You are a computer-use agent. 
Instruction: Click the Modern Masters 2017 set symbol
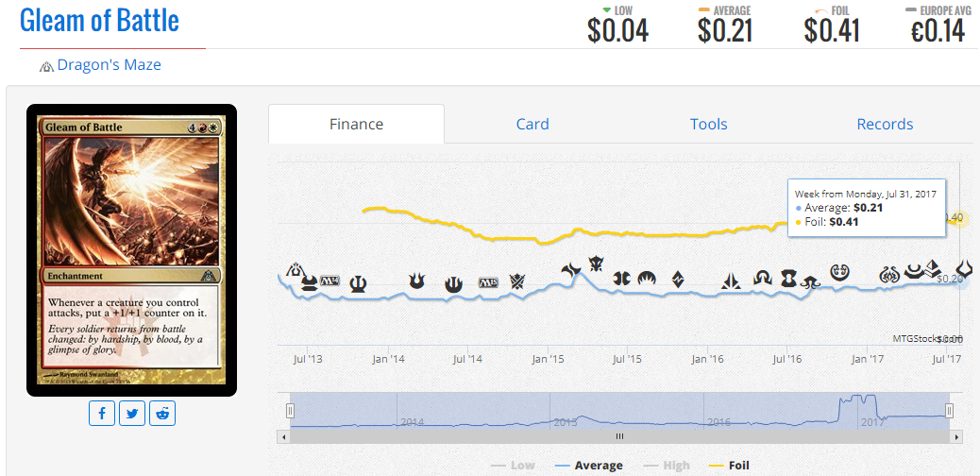click(914, 270)
